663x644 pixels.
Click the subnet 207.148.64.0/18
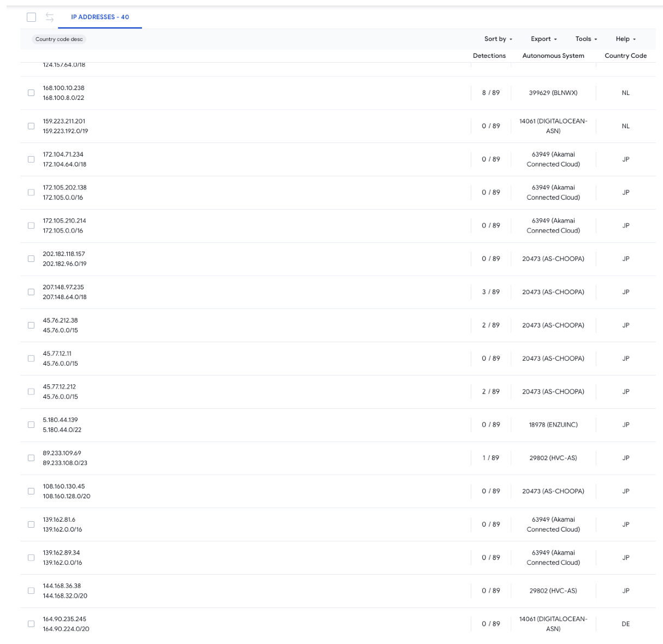pos(64,297)
